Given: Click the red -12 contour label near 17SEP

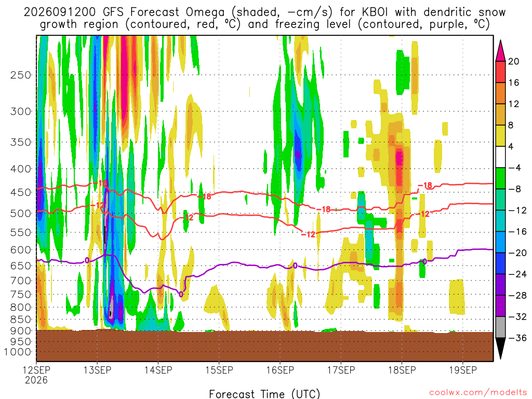Looking at the screenshot, I should (x=308, y=234).
